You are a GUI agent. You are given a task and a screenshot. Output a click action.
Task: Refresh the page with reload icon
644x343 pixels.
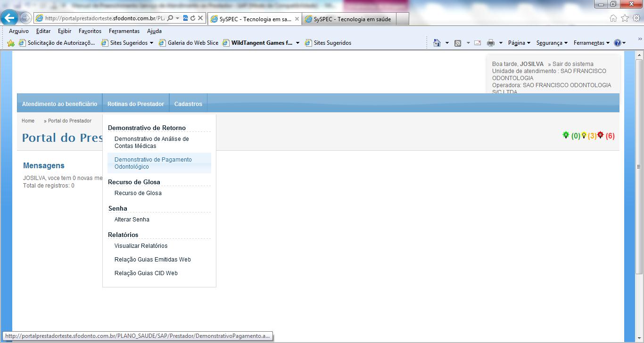tap(193, 18)
